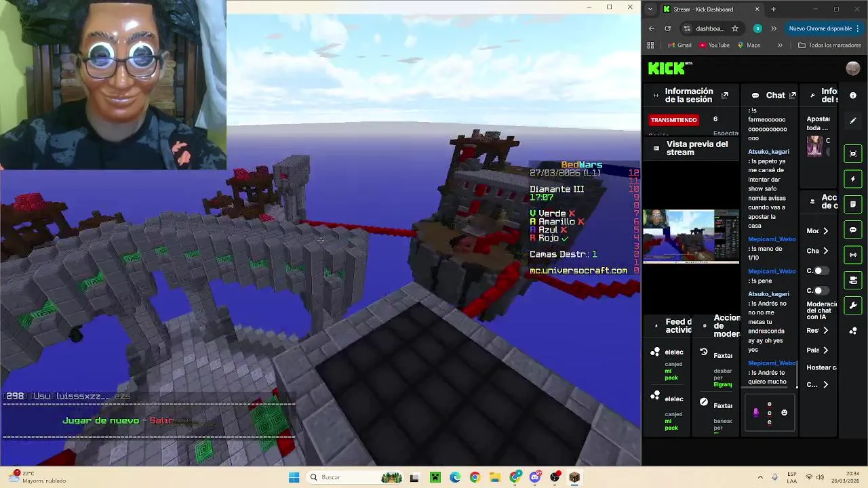Go back in Chrome
868x488 pixels.
652,28
